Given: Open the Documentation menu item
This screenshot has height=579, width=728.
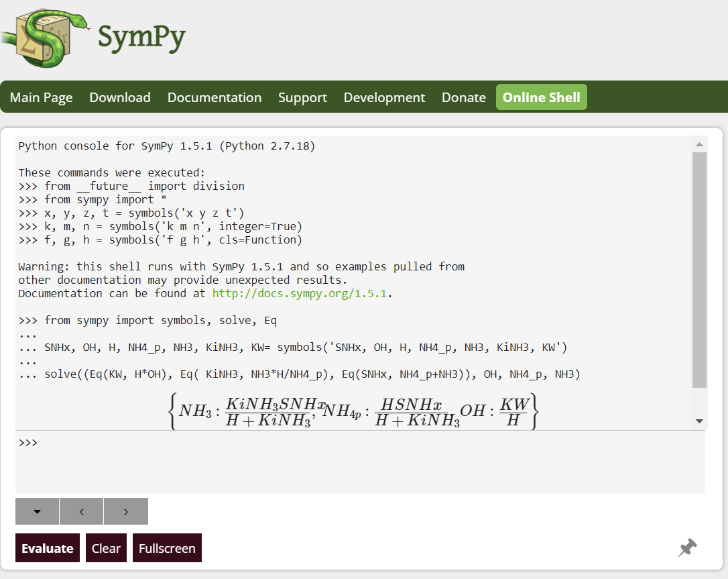Looking at the screenshot, I should 215,97.
